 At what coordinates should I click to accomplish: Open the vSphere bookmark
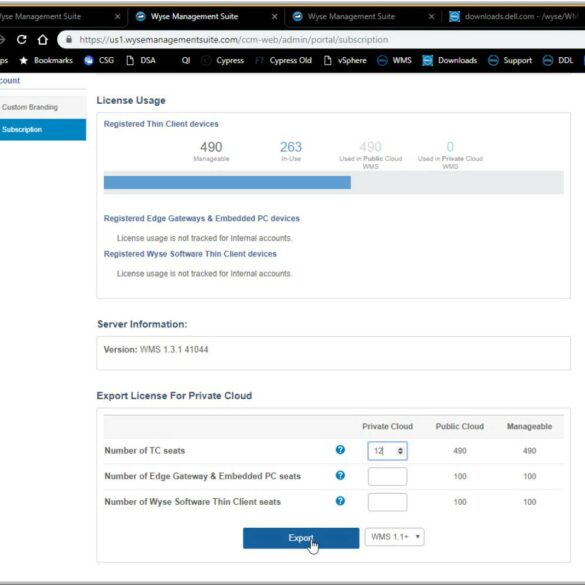345,60
